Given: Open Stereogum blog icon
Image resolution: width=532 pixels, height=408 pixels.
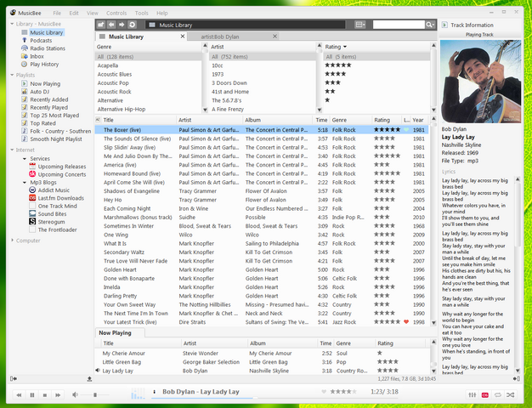Looking at the screenshot, I should (x=32, y=222).
